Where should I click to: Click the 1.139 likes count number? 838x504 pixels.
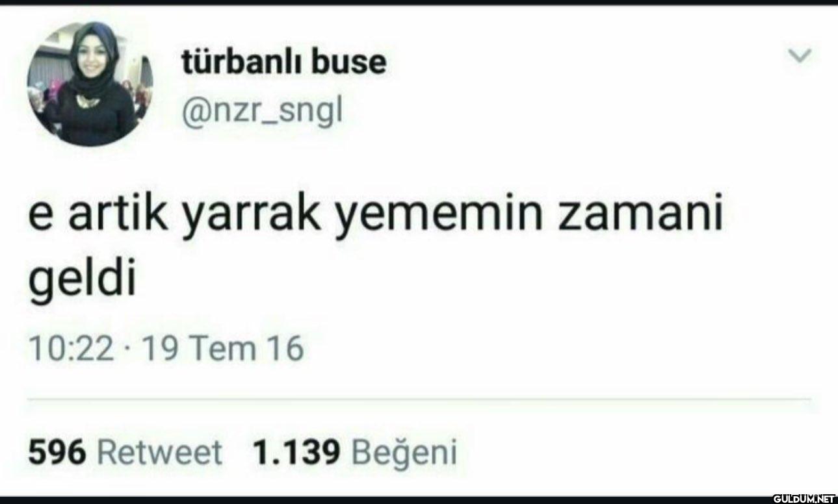coord(296,451)
